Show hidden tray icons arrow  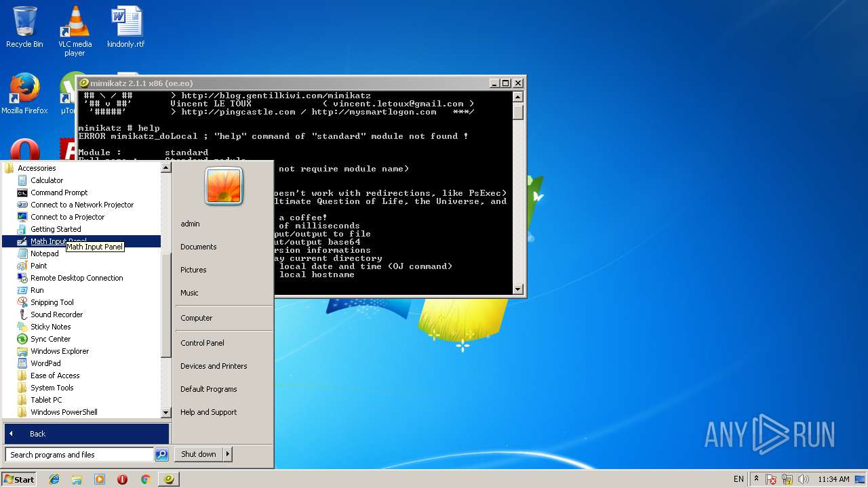click(x=757, y=479)
